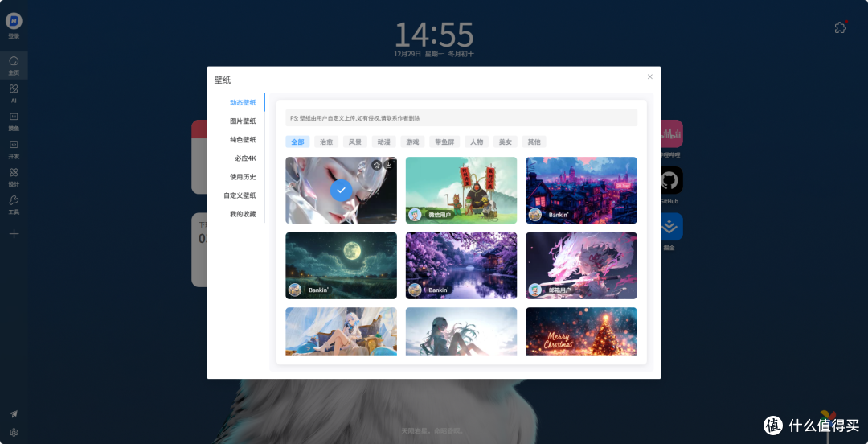Screen dimensions: 868x444
Task: Select the 微信用户 cartoon animals wallpaper
Action: click(461, 190)
